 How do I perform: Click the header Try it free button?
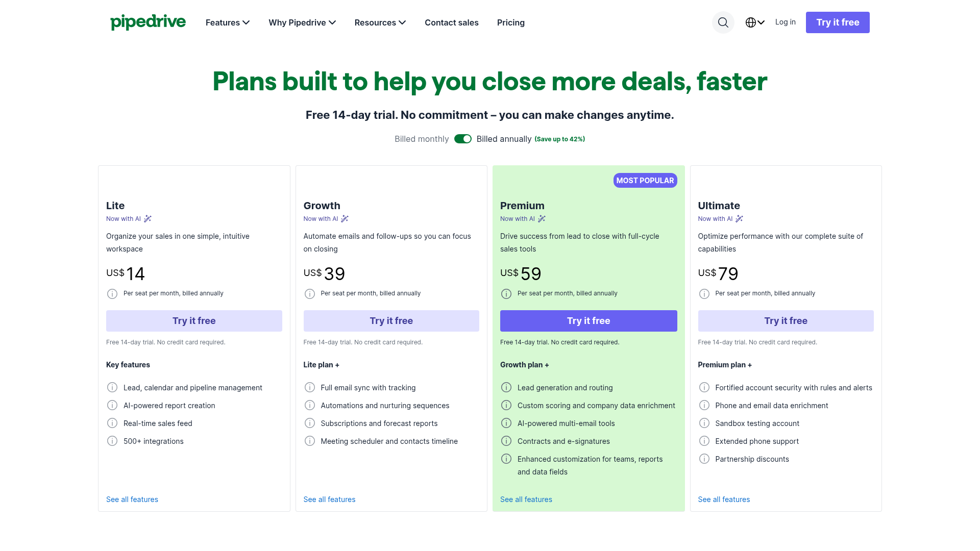point(838,22)
